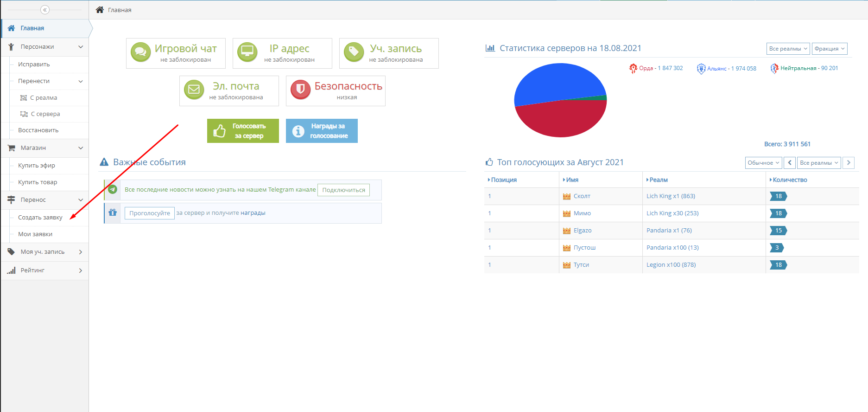Click the home icon in breadcrumb
Viewport: 868px width, 412px height.
coord(100,10)
